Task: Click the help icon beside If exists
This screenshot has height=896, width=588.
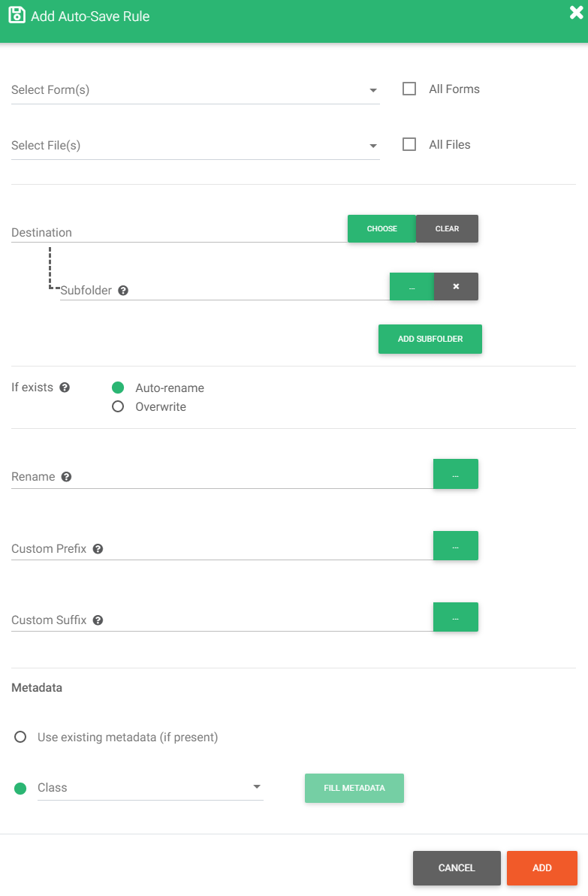Action: [65, 387]
